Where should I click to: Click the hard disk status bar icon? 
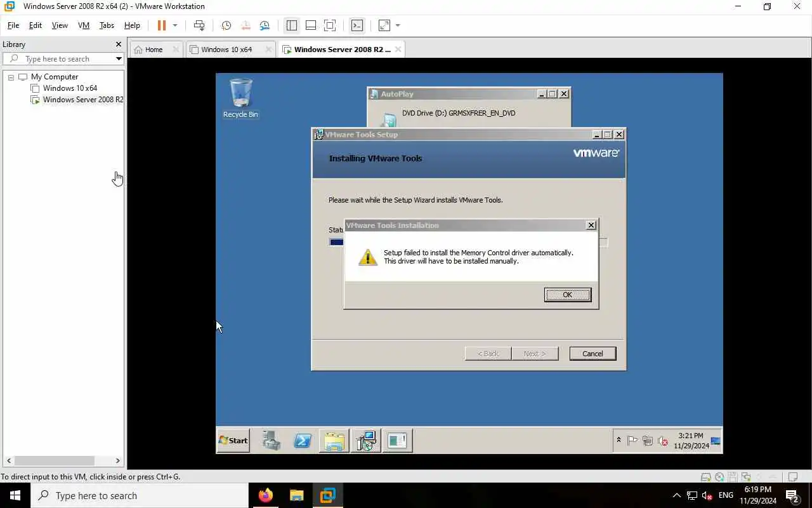click(x=705, y=477)
